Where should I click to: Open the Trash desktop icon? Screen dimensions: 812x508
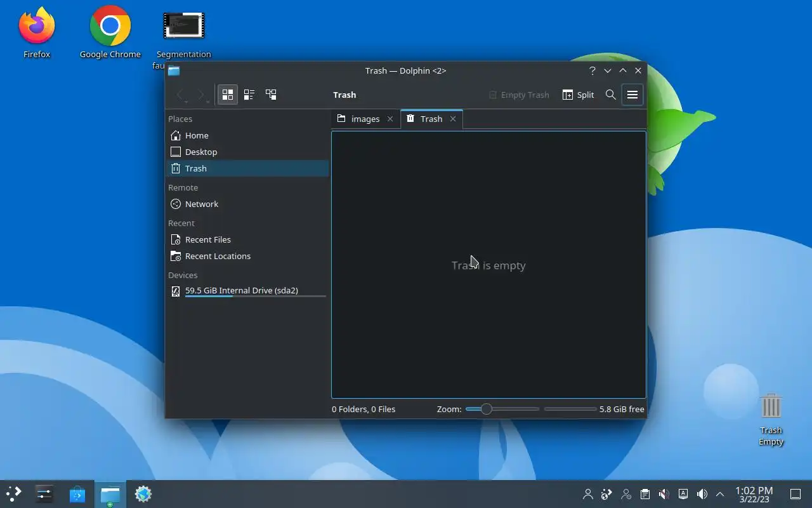coord(771,419)
